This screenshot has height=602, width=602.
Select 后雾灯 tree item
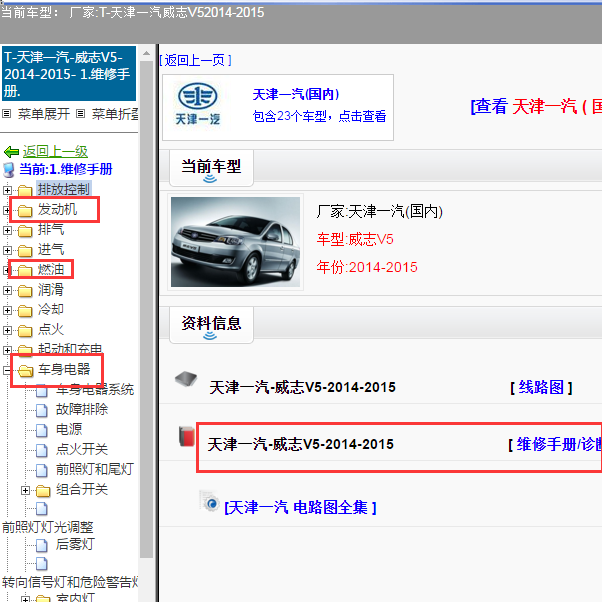click(75, 545)
